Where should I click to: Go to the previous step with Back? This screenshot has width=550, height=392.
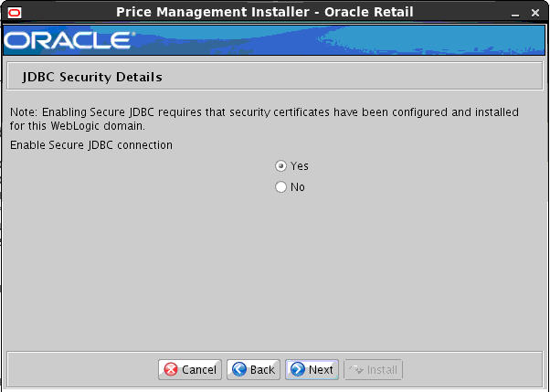pos(253,369)
